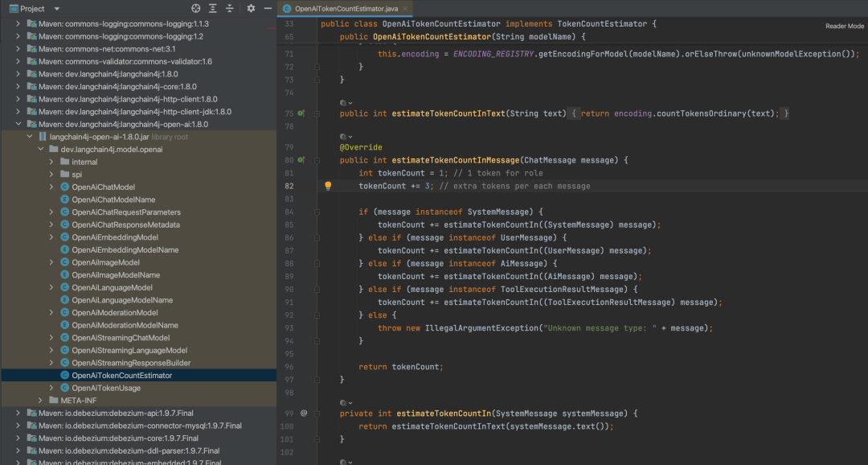The image size is (868, 465).
Task: Open the code vision hint above line 99
Action: click(346, 403)
